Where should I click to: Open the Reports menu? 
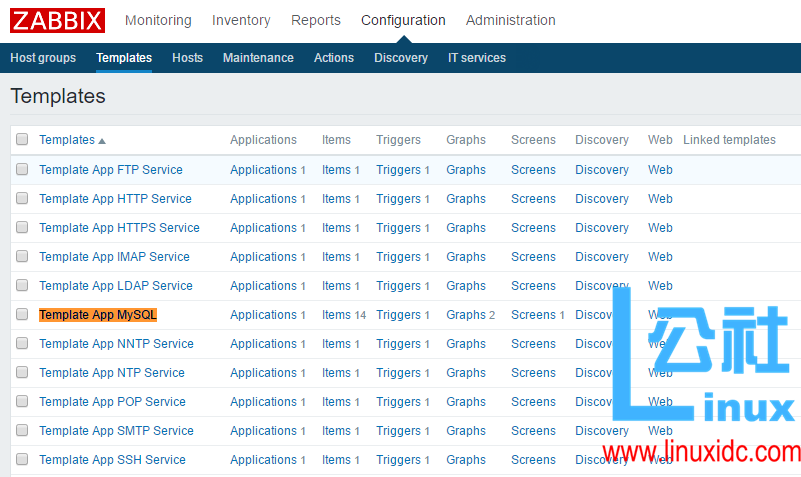point(316,20)
